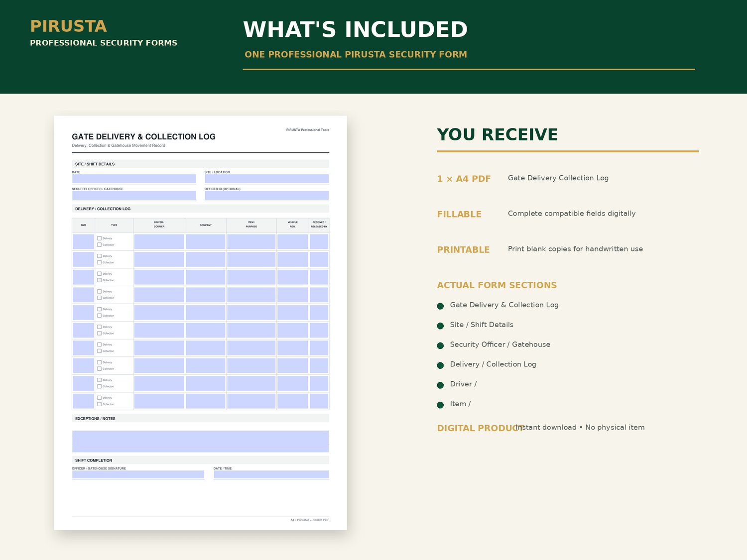747x560 pixels.
Task: Click the PIRUSTA brand name in the header
Action: [x=68, y=26]
